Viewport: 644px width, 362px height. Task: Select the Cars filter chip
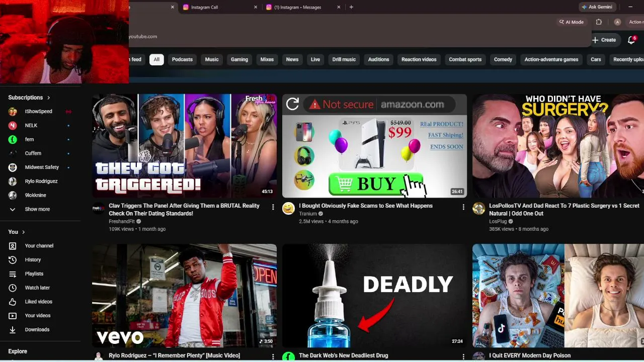596,59
